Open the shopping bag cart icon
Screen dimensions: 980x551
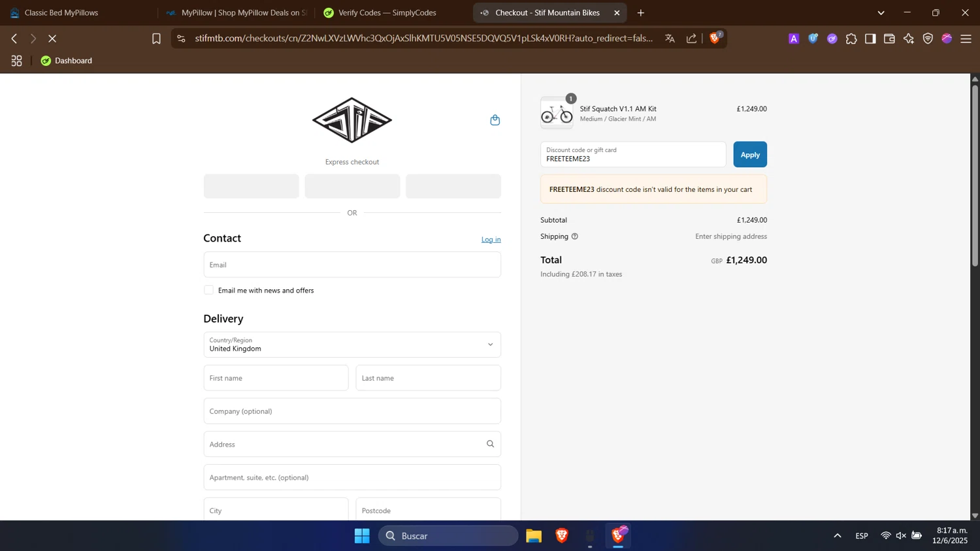(495, 119)
